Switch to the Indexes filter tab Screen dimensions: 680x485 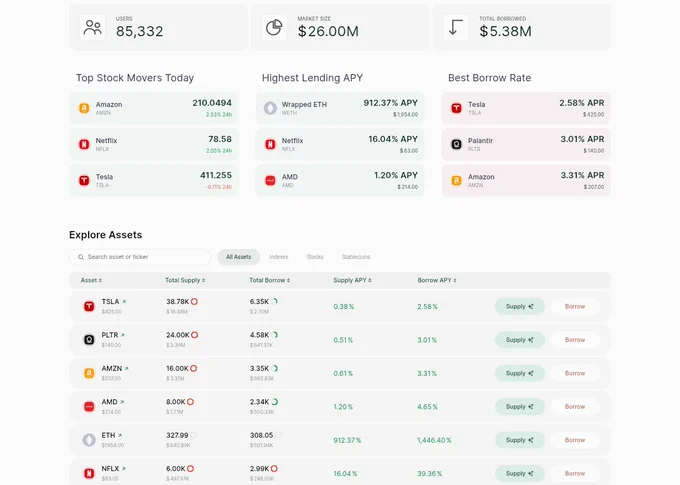(279, 257)
